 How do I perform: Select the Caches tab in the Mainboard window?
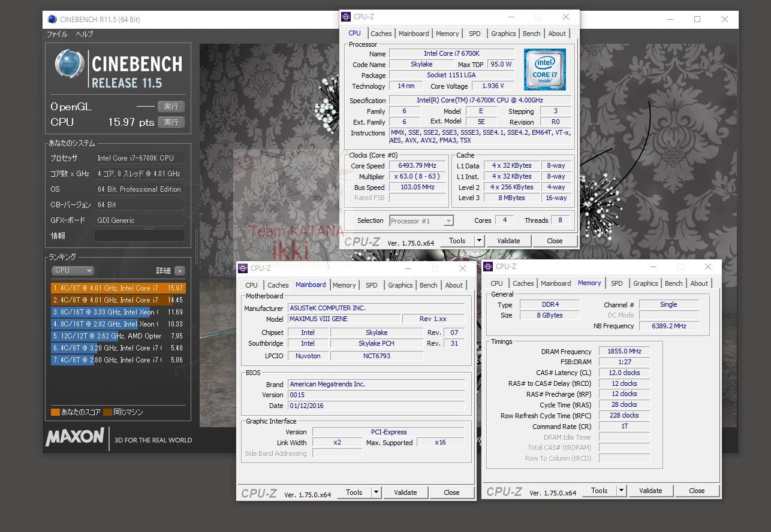(x=278, y=285)
